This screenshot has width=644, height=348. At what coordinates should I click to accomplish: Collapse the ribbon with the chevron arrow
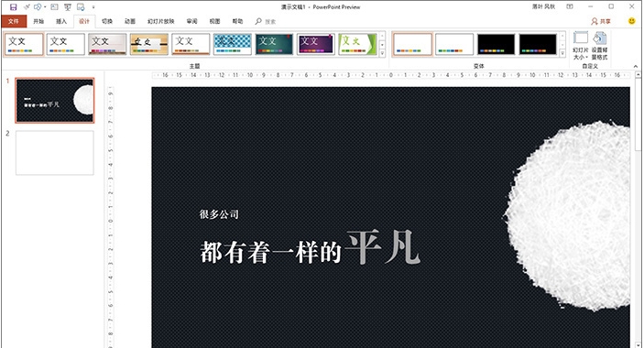tap(636, 66)
